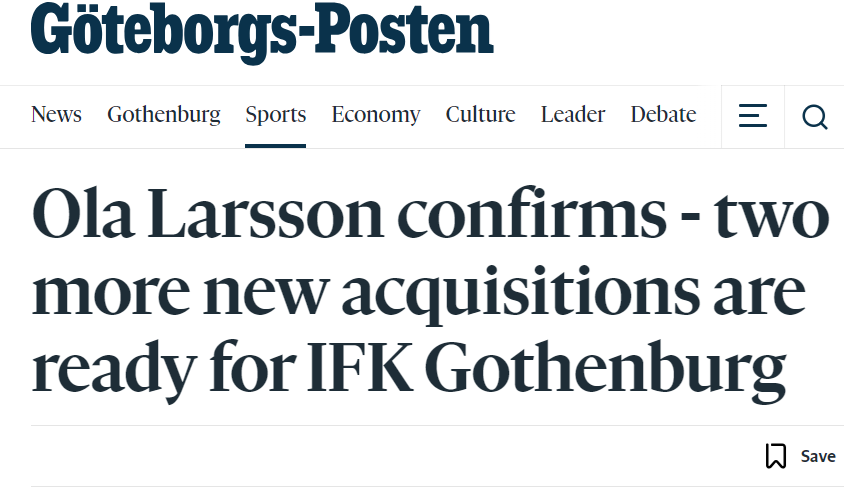Click the Göteborgs-Posten masthead logo
The height and width of the screenshot is (503, 844).
[262, 32]
